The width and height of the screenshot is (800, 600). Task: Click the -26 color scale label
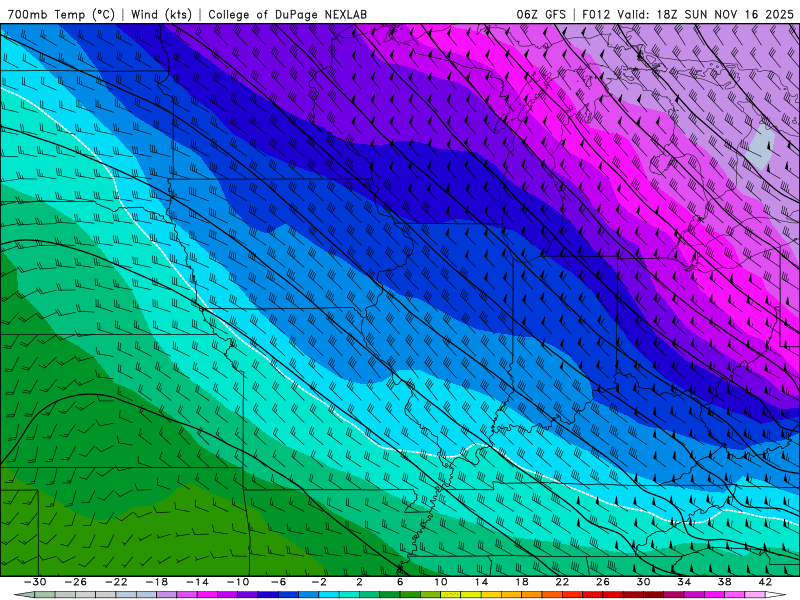(x=76, y=582)
